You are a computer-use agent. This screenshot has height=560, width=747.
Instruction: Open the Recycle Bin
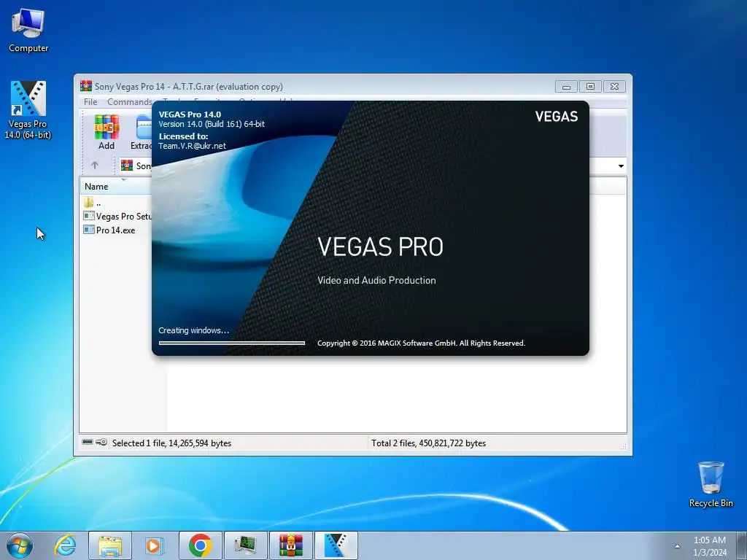pos(711,484)
